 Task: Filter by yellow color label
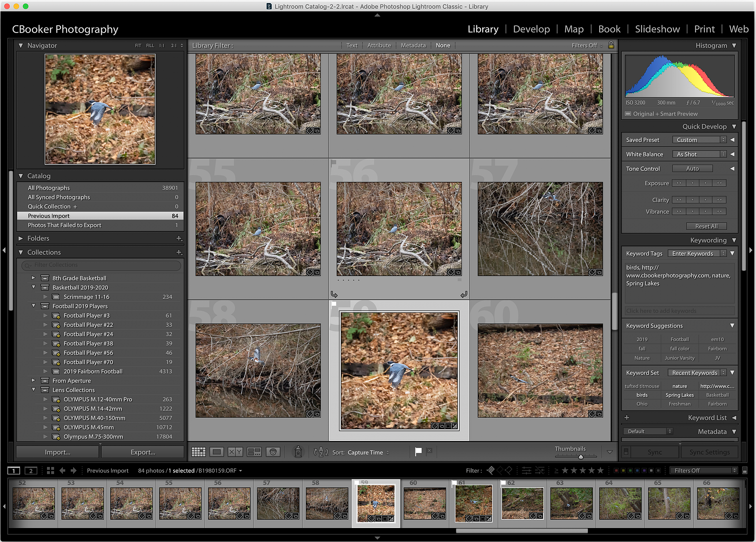click(x=623, y=471)
